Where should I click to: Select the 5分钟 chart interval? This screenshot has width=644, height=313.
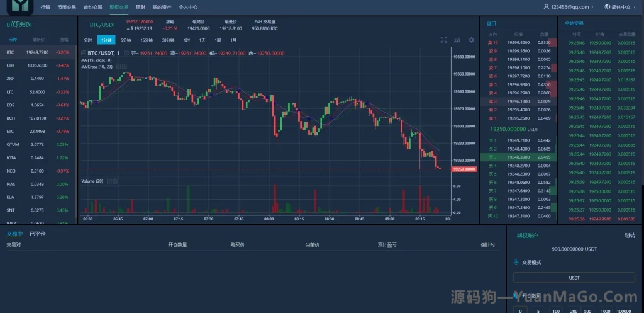click(x=126, y=40)
